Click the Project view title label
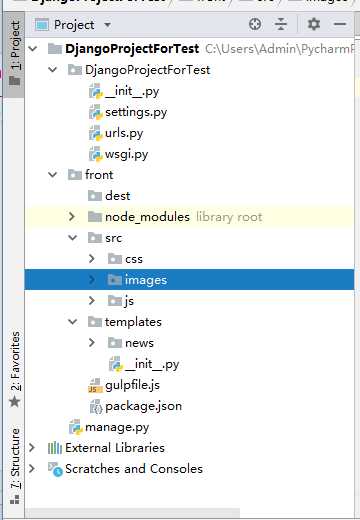The image size is (360, 520). pyautogui.click(x=74, y=25)
